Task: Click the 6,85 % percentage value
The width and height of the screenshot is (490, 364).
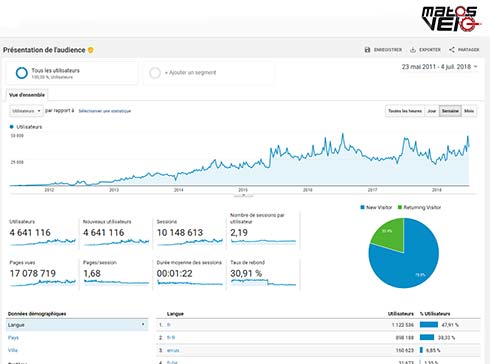Action: [x=433, y=350]
